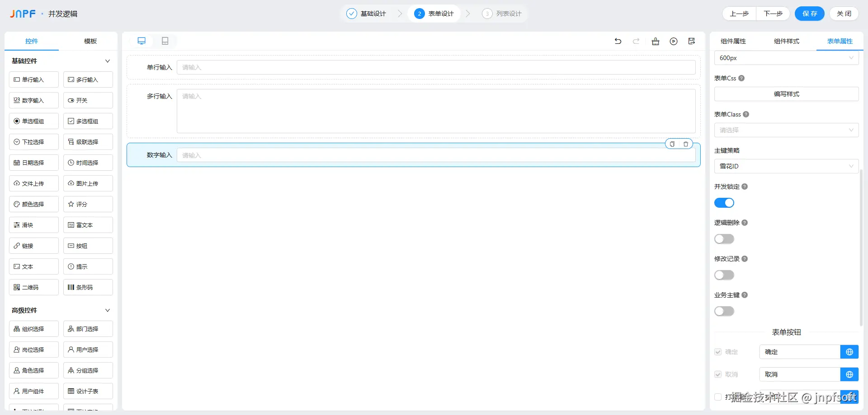This screenshot has width=868, height=415.
Task: Click the clear canvas broom icon
Action: [x=656, y=41]
